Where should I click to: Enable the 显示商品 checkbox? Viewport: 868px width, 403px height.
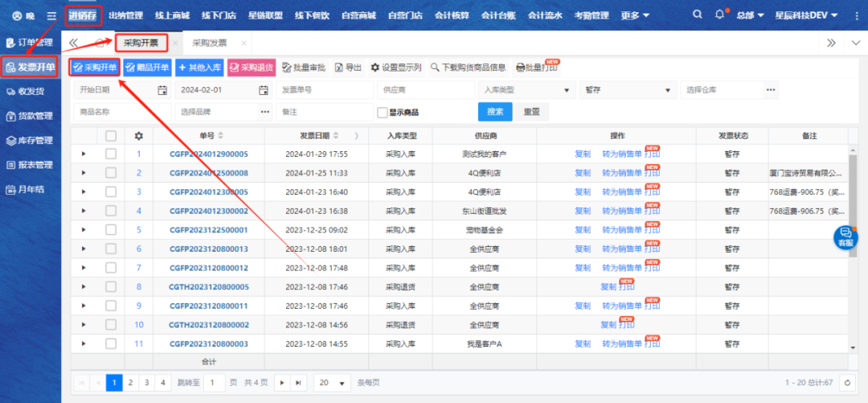[x=383, y=113]
